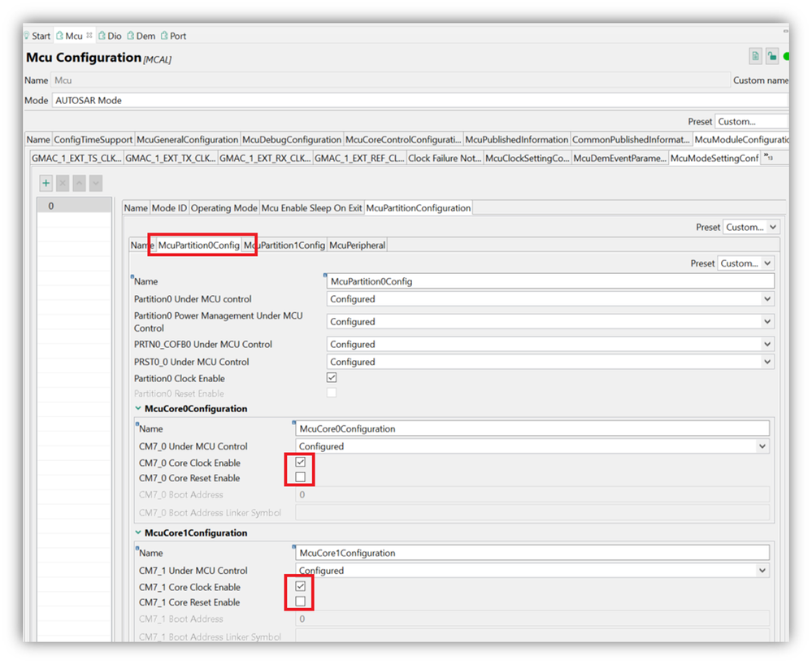
Task: Add a new mode setting entry with plus icon
Action: (46, 183)
